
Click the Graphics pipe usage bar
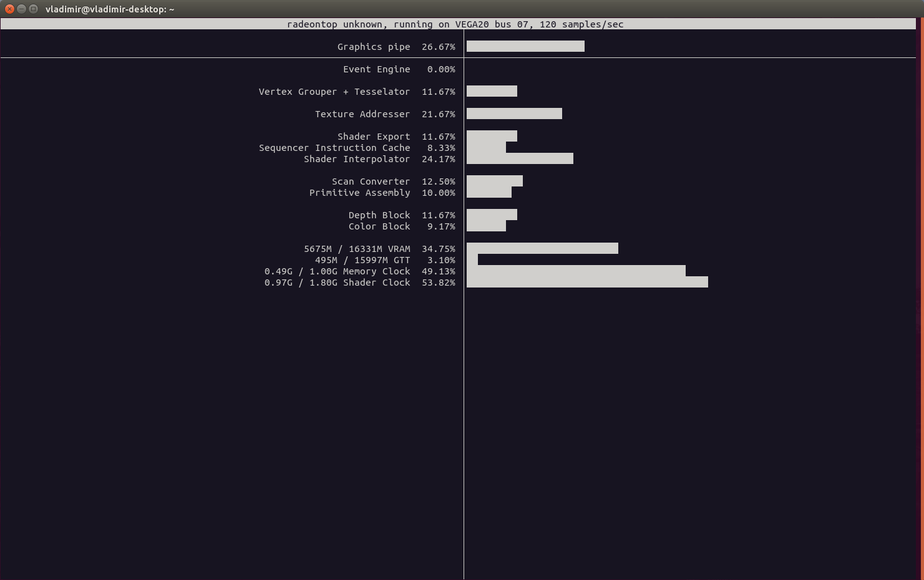coord(524,46)
